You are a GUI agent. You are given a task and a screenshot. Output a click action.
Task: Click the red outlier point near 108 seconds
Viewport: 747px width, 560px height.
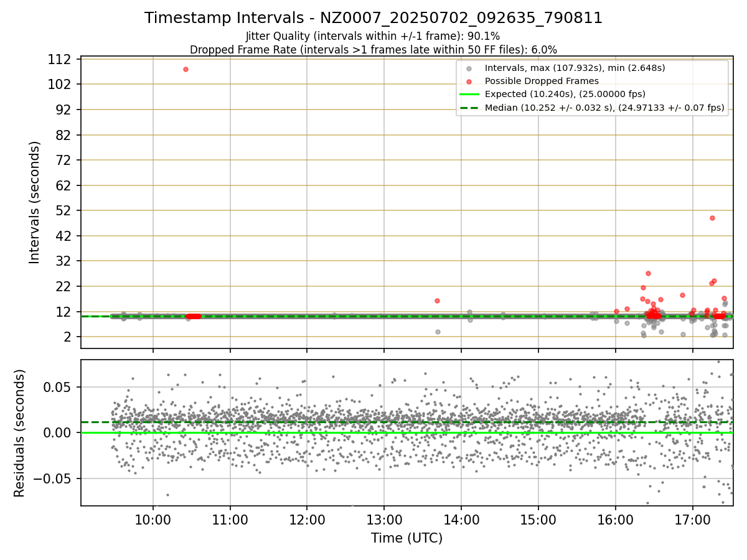tap(186, 69)
